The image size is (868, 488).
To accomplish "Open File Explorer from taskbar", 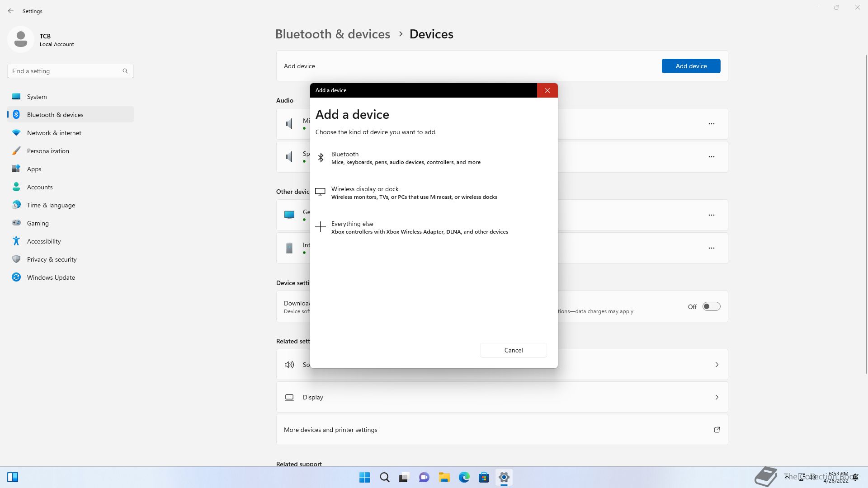I will pyautogui.click(x=444, y=477).
